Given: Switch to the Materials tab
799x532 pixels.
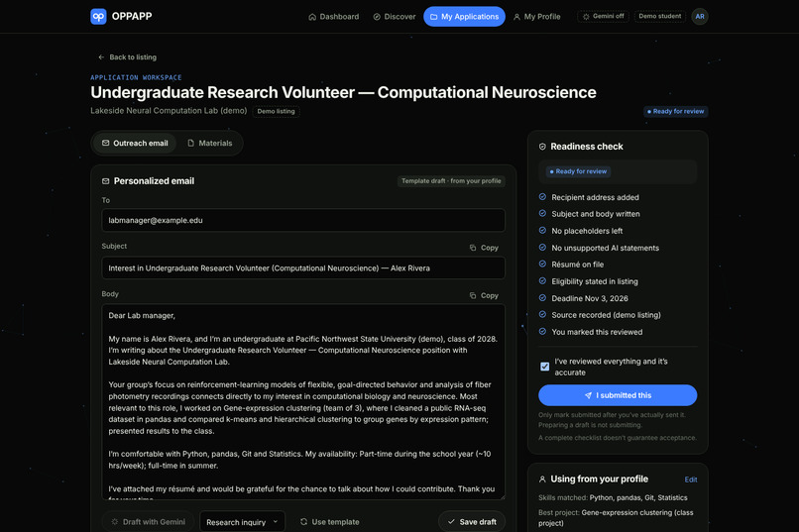Looking at the screenshot, I should [x=210, y=143].
